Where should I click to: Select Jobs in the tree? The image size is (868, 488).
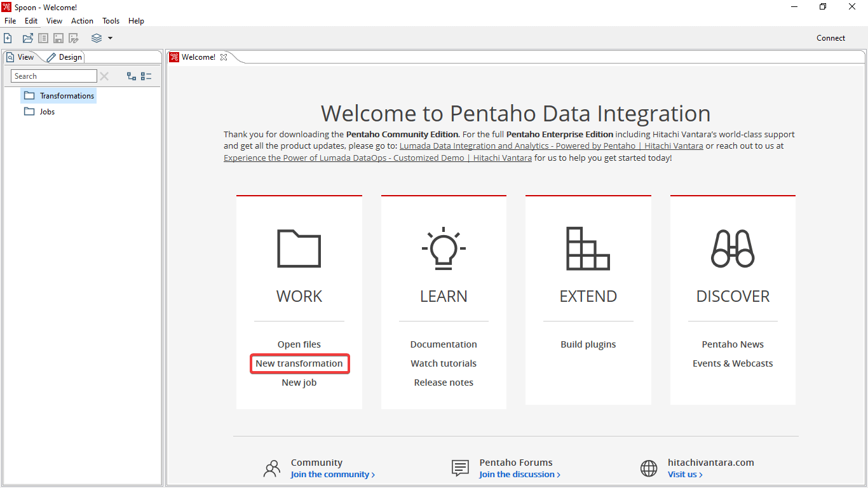(x=47, y=112)
